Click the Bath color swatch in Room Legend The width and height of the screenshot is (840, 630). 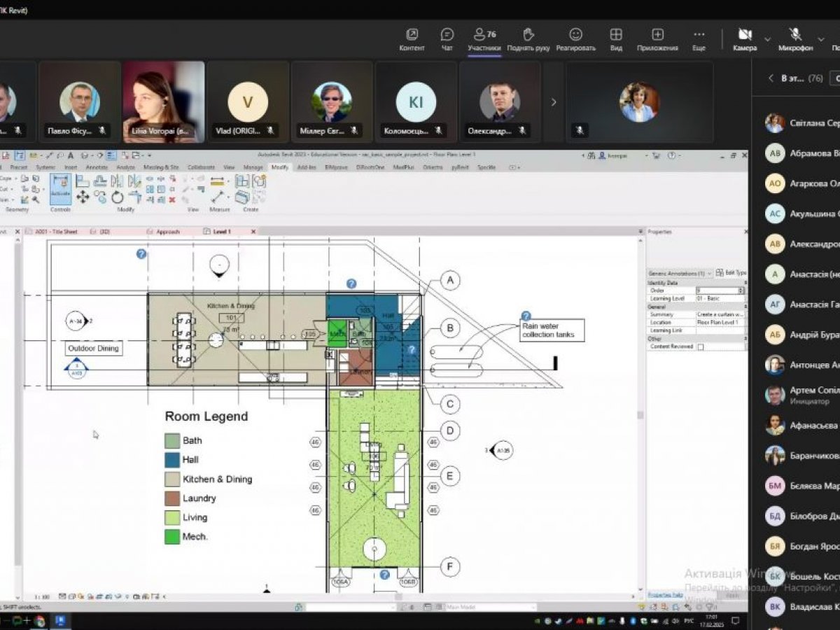coord(171,440)
